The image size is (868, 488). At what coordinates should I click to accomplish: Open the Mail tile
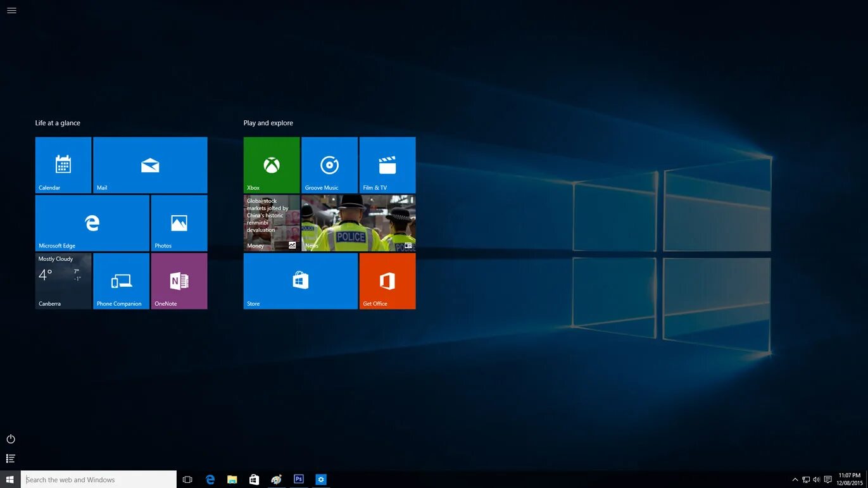click(150, 165)
